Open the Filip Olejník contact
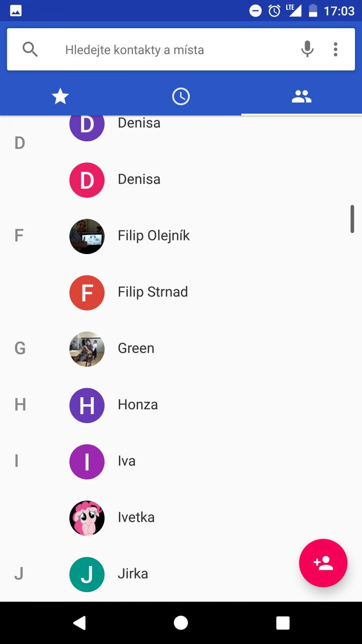The width and height of the screenshot is (362, 644). (154, 236)
